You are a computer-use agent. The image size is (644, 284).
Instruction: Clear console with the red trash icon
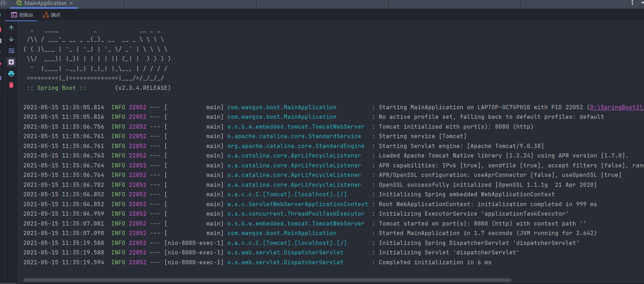[11, 85]
